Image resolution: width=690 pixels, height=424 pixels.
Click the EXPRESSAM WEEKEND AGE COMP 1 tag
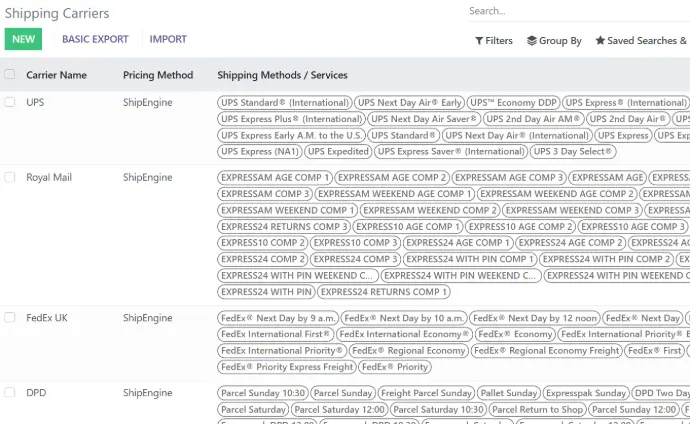click(395, 194)
